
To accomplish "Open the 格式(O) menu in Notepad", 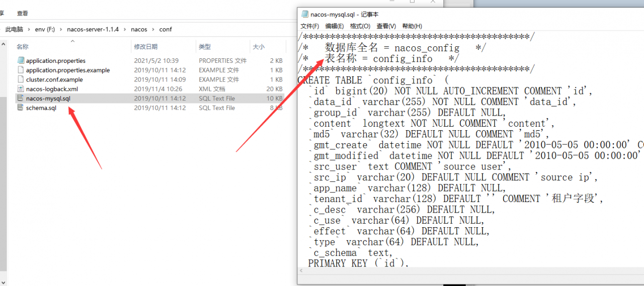I will 360,26.
